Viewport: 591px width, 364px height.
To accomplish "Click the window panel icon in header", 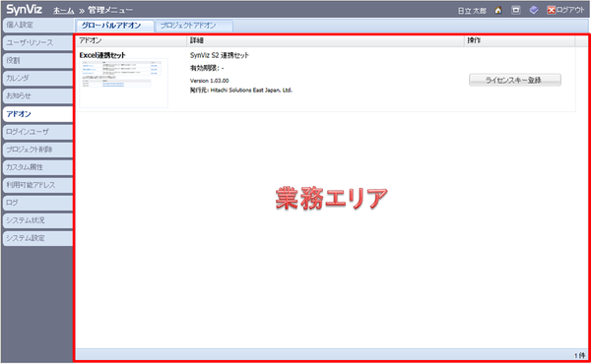I will 516,10.
